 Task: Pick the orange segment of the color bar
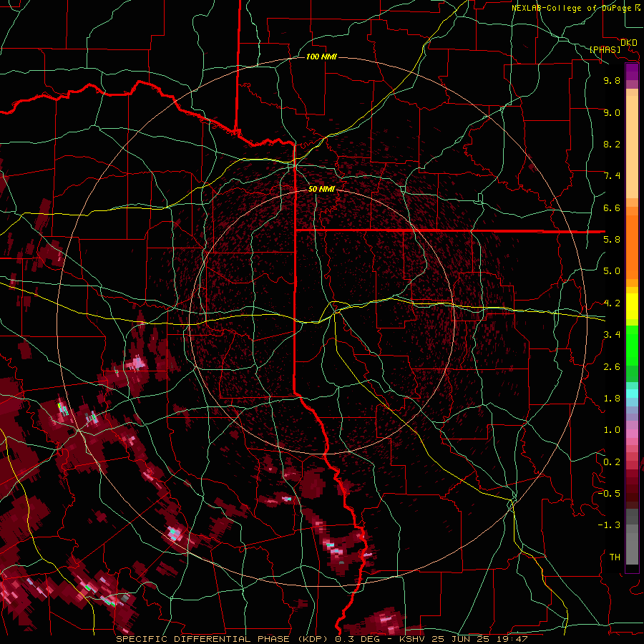(x=632, y=248)
